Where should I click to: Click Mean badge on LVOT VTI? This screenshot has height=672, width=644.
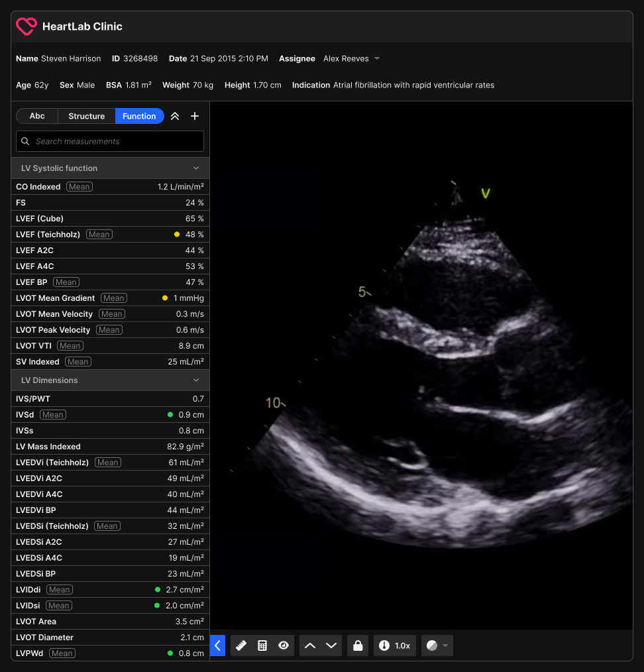tap(70, 346)
